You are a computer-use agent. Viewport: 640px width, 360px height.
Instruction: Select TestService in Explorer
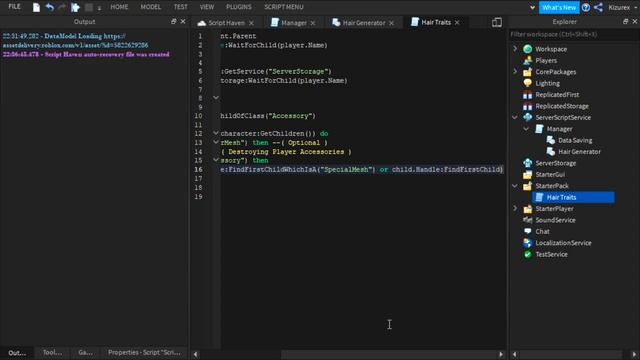(551, 254)
